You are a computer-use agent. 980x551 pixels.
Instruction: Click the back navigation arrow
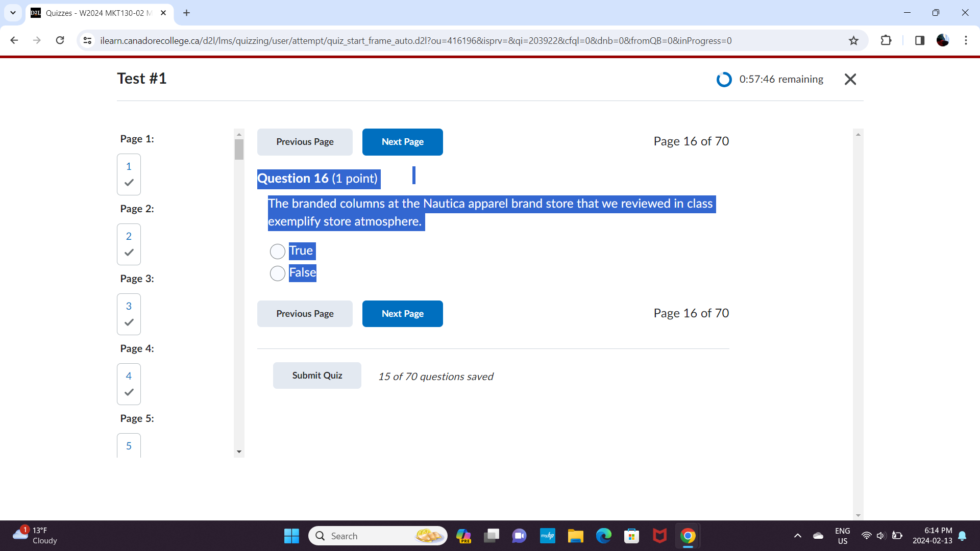pyautogui.click(x=14, y=40)
